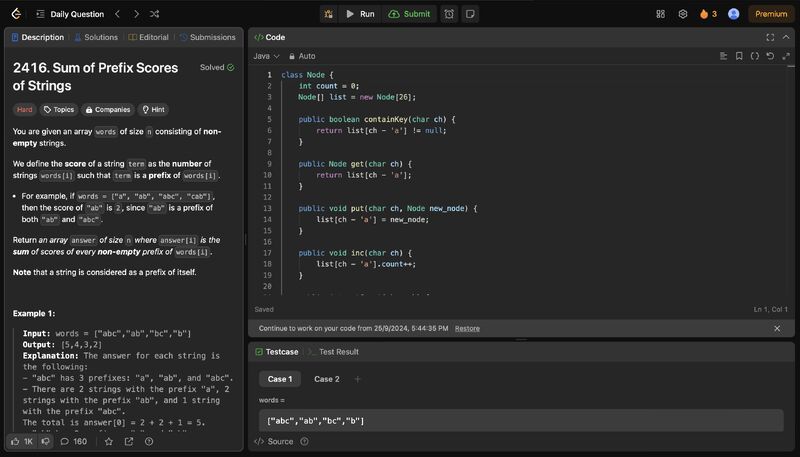Screen dimensions: 800x457
Task: Switch to the Editorial tab
Action: [148, 37]
